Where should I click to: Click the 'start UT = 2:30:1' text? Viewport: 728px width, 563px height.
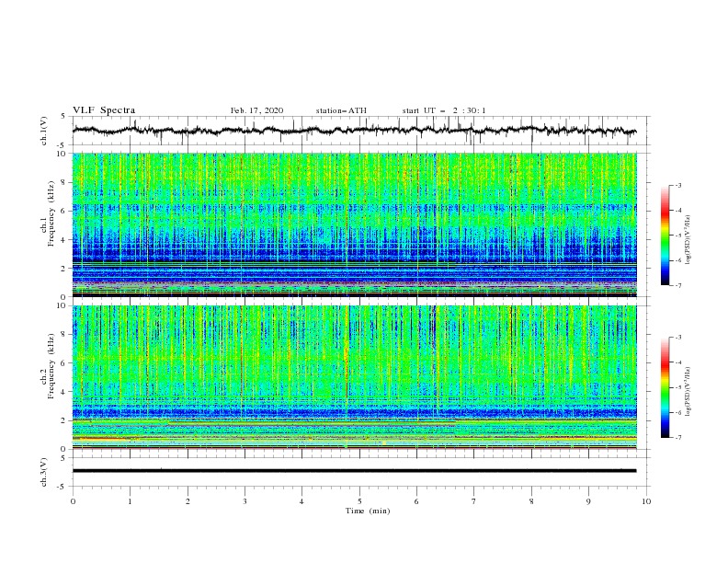tap(444, 110)
